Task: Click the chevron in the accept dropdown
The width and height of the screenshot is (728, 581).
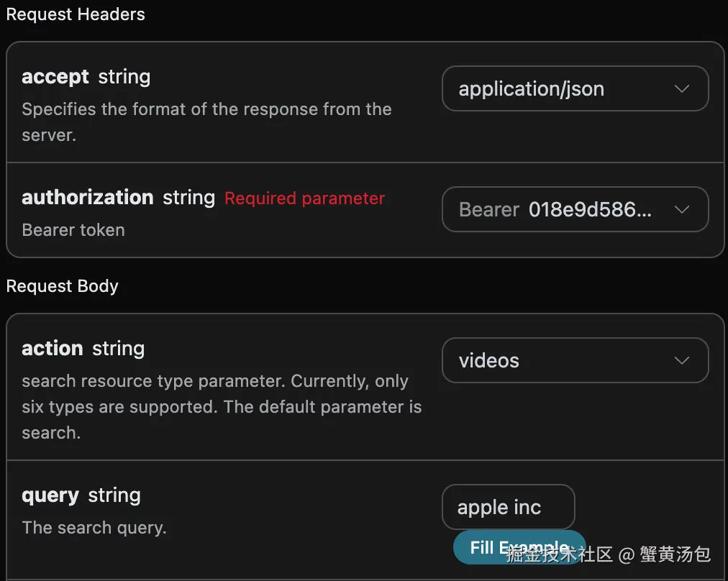Action: click(681, 89)
